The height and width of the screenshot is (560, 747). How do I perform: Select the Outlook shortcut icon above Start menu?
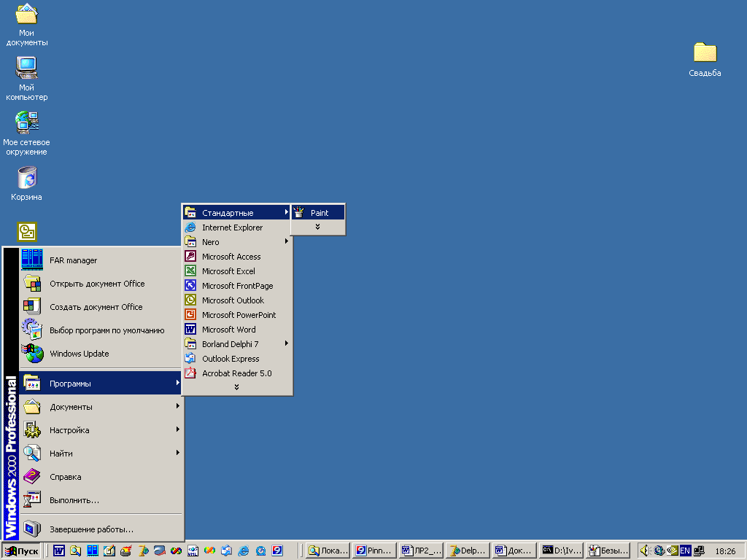pyautogui.click(x=27, y=232)
